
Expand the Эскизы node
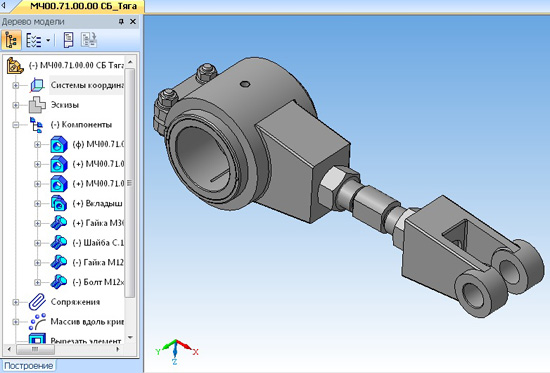click(x=15, y=105)
